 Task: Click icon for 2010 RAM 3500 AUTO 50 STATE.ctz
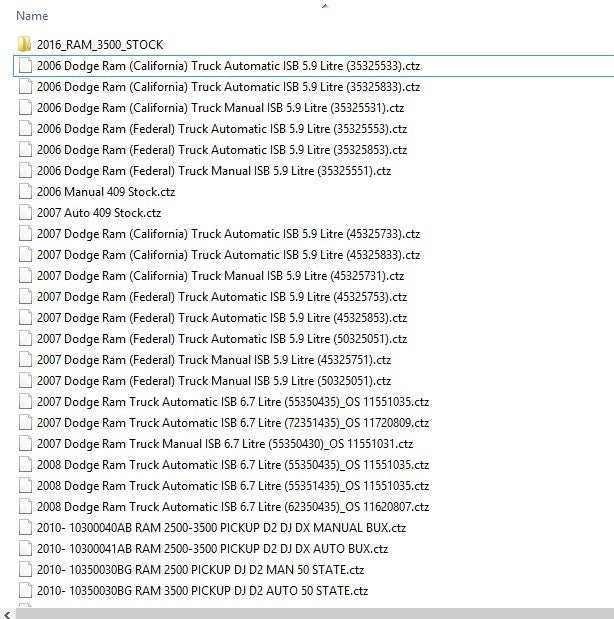[25, 590]
